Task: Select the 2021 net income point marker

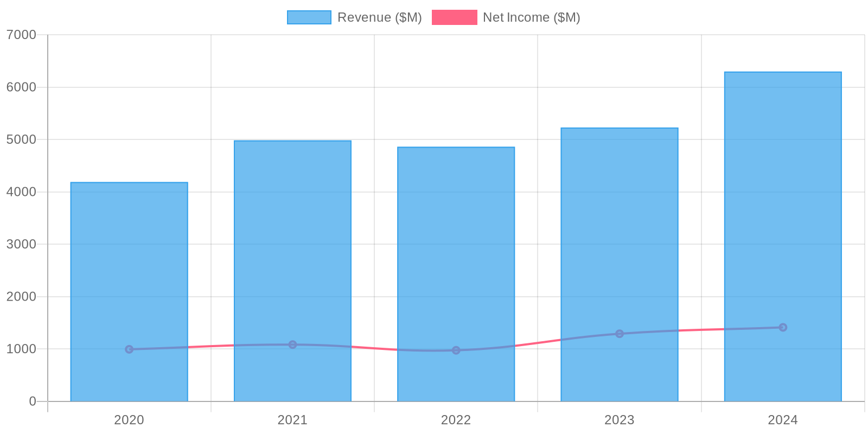Action: pos(292,344)
